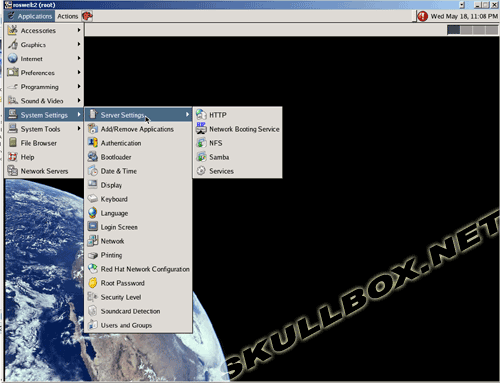This screenshot has height=383, width=500.
Task: Click the Server Settings submenu arrow
Action: 188,114
